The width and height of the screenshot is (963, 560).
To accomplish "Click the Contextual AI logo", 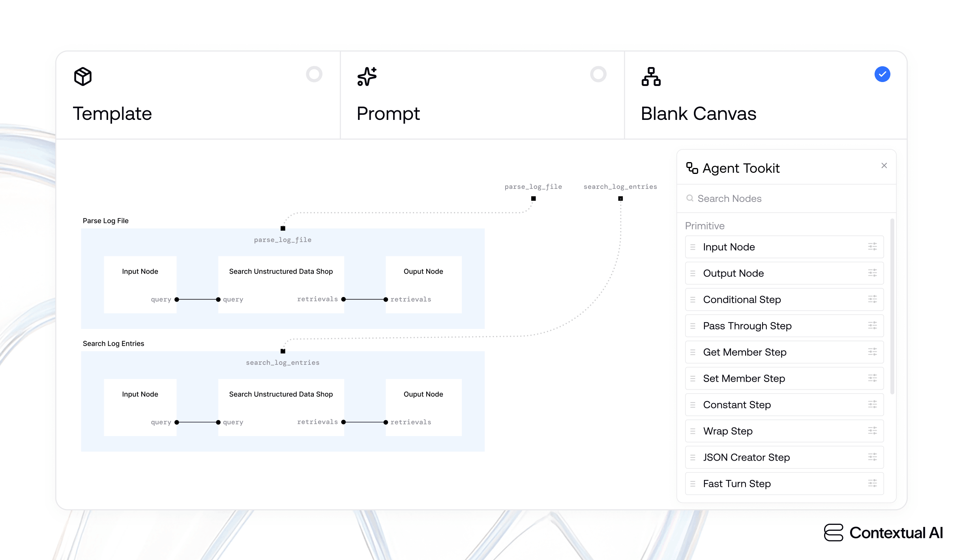I will coord(883,533).
